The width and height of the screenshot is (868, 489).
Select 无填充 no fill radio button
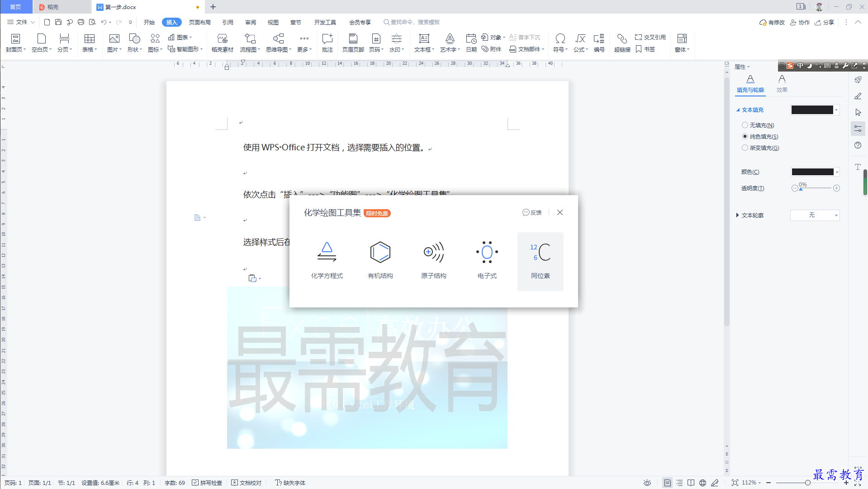(x=745, y=125)
